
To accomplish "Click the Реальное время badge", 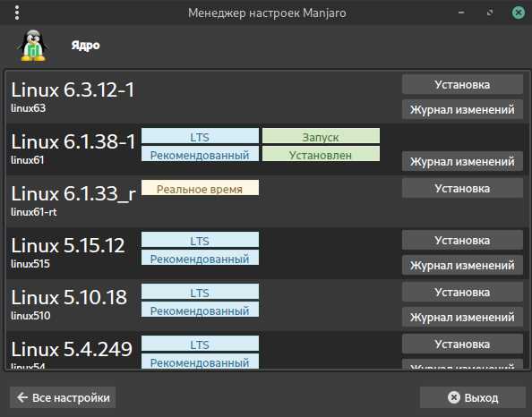I will pyautogui.click(x=200, y=188).
